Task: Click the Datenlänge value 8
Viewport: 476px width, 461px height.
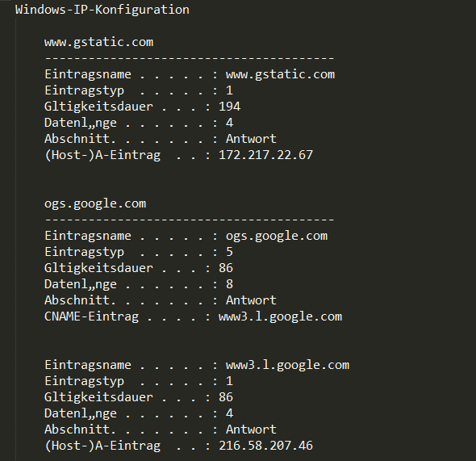Action: 229,284
